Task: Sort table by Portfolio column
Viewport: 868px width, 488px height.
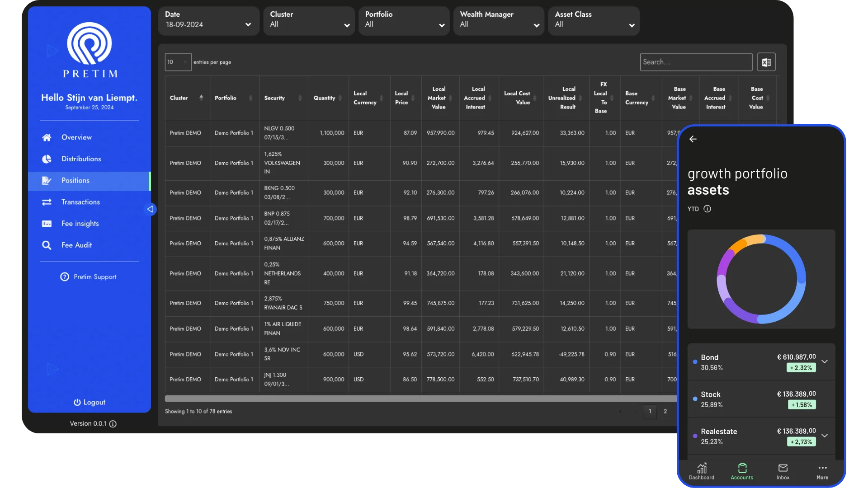Action: pyautogui.click(x=234, y=98)
